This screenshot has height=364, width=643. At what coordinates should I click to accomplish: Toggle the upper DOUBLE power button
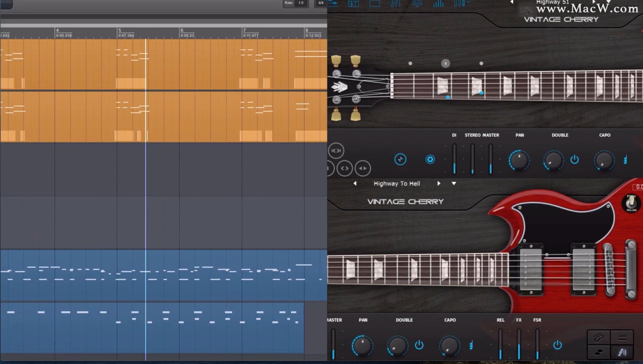575,159
